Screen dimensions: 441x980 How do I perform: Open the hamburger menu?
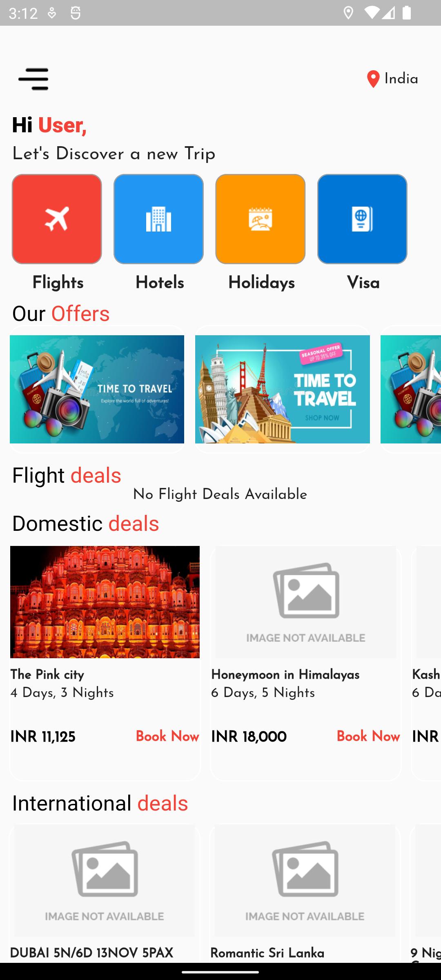[x=33, y=79]
